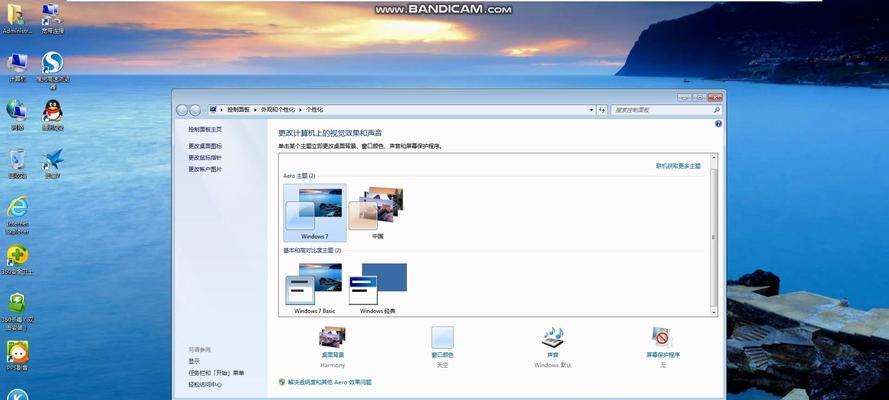Launch Internet Explorer from desktop

18,215
